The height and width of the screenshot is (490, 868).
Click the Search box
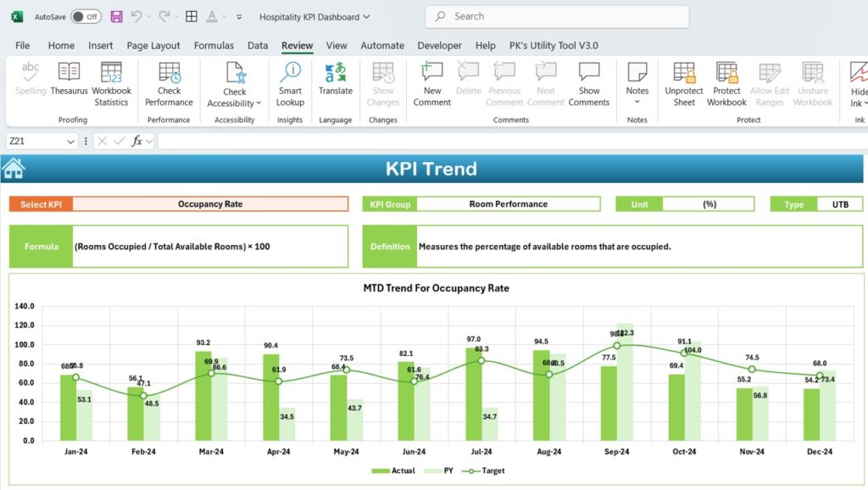coord(557,17)
